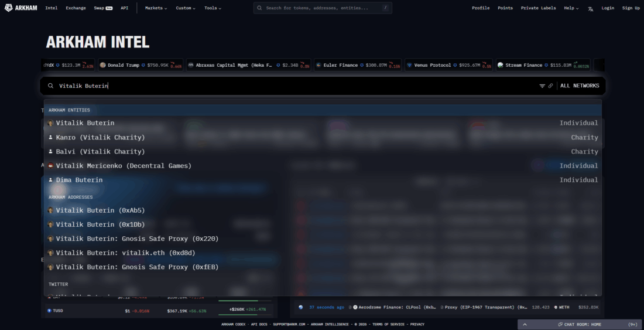Select Kanro (Vitalik Charity) result
Image resolution: width=644 pixels, height=330 pixels.
(323, 137)
